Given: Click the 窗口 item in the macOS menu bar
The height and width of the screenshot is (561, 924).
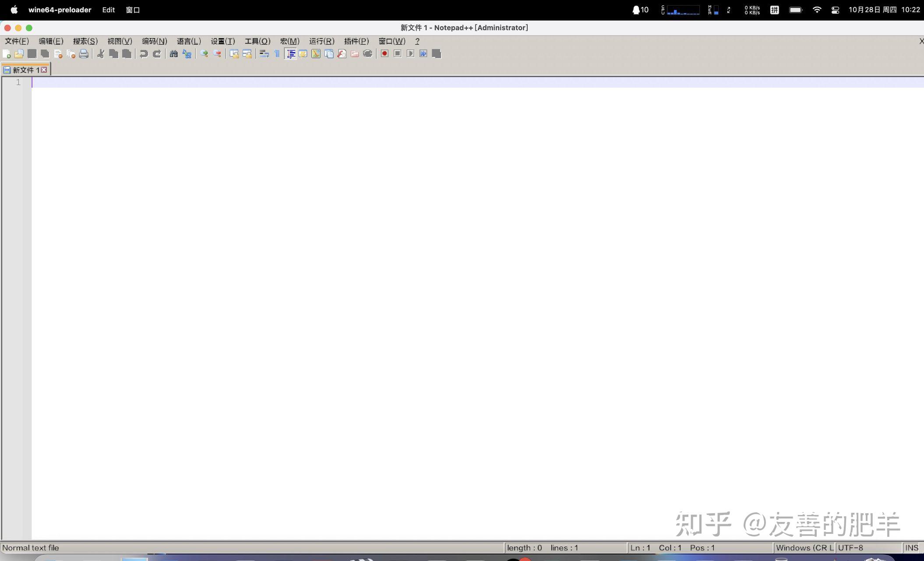Looking at the screenshot, I should (x=133, y=10).
